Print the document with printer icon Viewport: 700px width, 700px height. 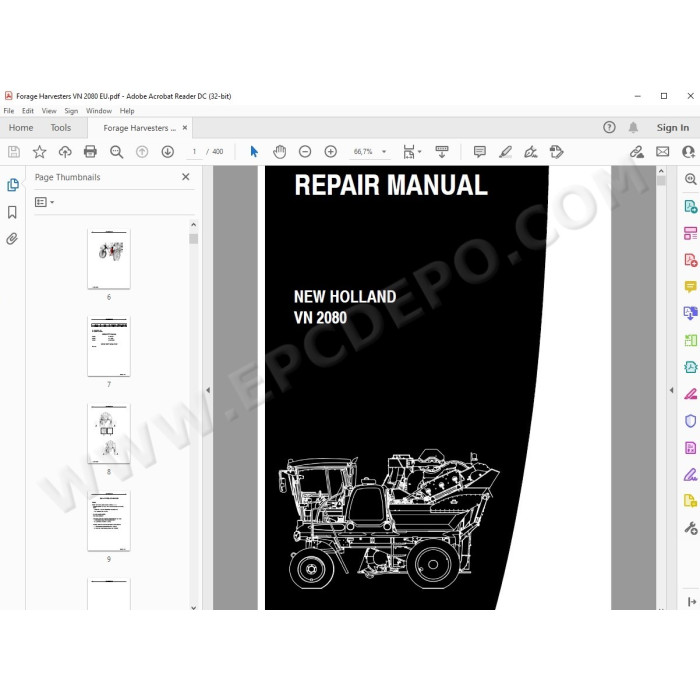click(90, 152)
